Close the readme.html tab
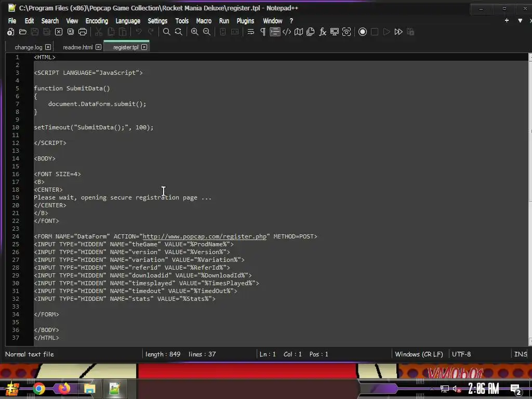 coord(98,47)
